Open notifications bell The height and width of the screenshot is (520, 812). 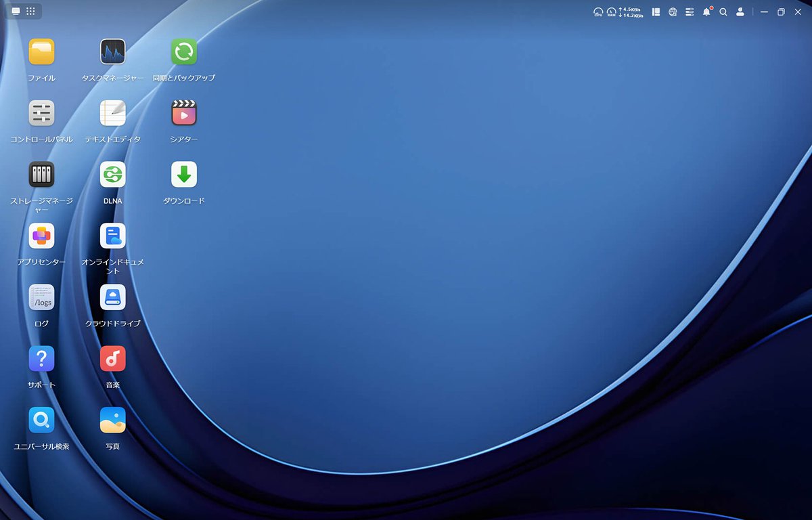(x=706, y=12)
